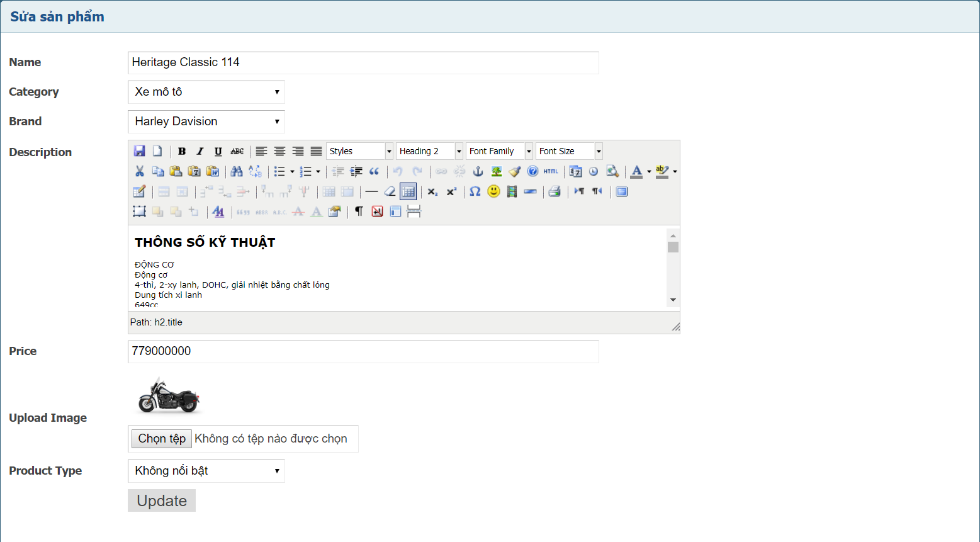Click the Omega special character icon
Viewport: 980px width, 542px height.
point(475,191)
